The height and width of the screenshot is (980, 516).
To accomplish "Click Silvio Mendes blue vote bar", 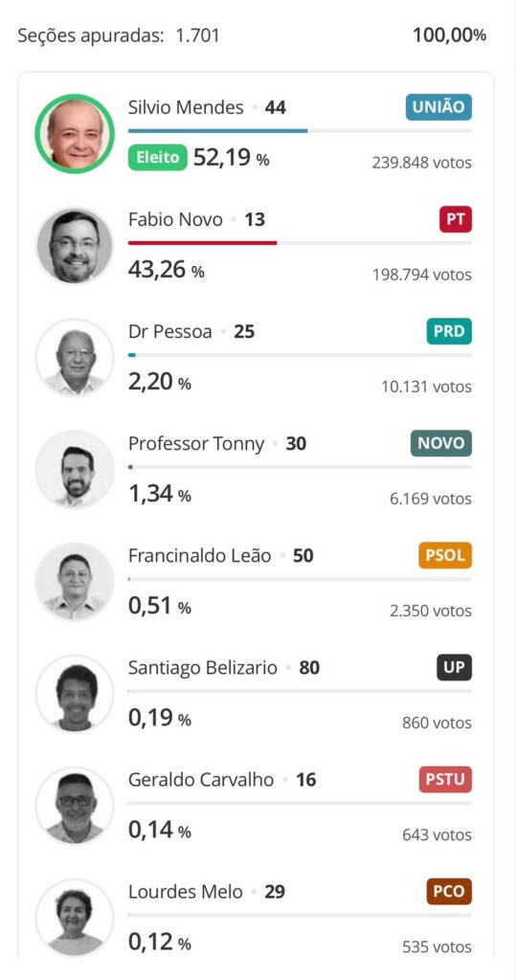I will 217,130.
